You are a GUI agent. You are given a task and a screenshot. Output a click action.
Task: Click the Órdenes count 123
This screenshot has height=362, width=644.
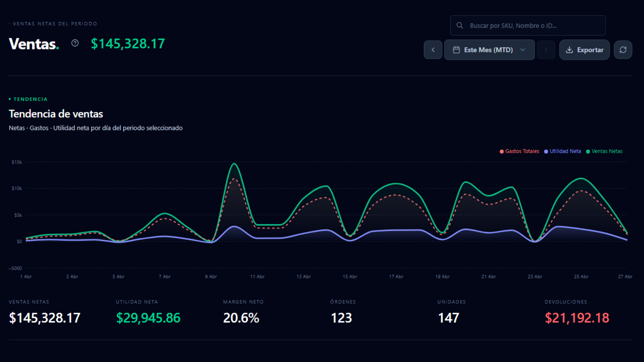pos(341,318)
